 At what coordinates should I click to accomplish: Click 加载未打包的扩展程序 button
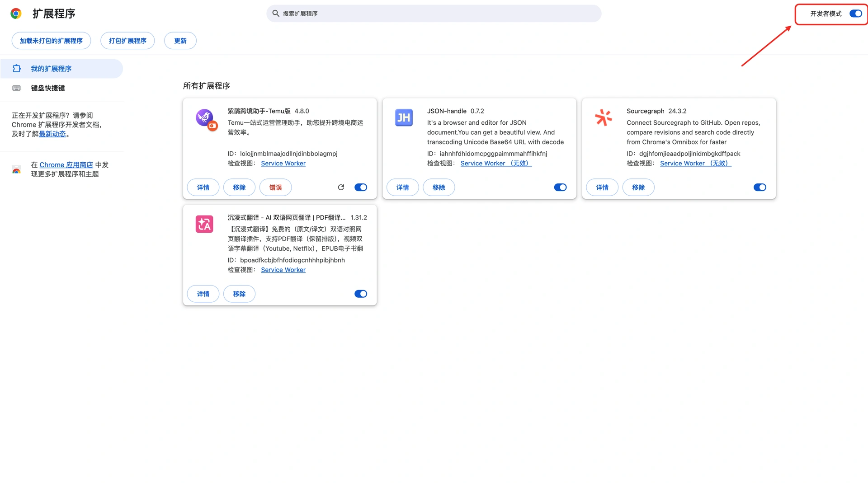pyautogui.click(x=51, y=41)
